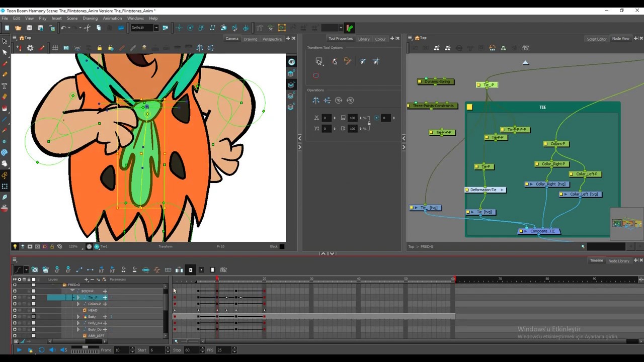This screenshot has width=644, height=362.
Task: Open the Camera view hamburger menu
Action: 15,38
